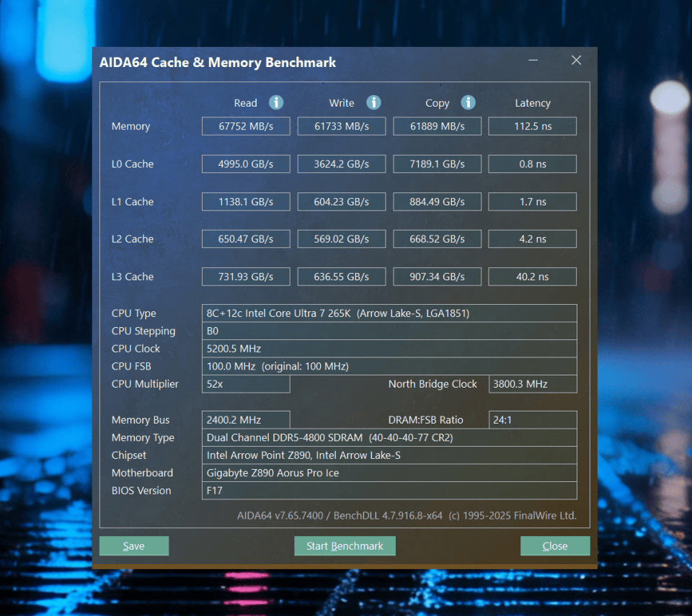Click the Memory Latency value field
This screenshot has height=616, width=692.
pos(532,125)
